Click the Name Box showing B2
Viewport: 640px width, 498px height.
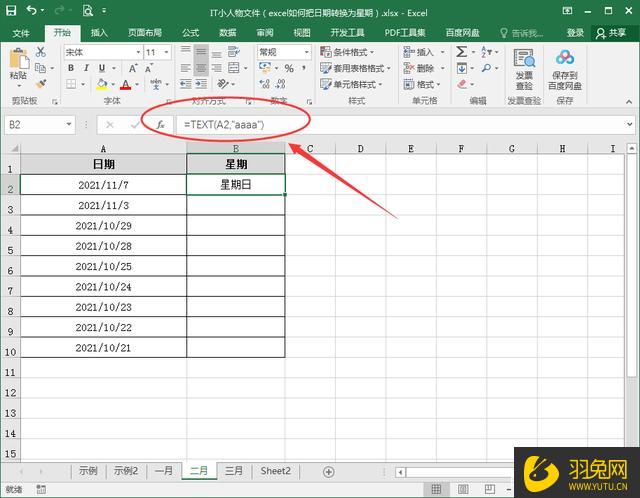pyautogui.click(x=40, y=124)
